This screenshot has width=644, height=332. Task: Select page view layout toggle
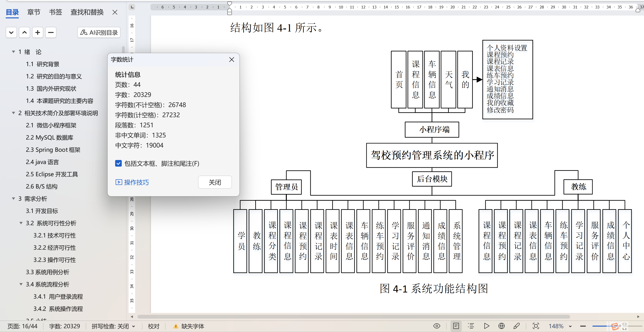pyautogui.click(x=456, y=326)
